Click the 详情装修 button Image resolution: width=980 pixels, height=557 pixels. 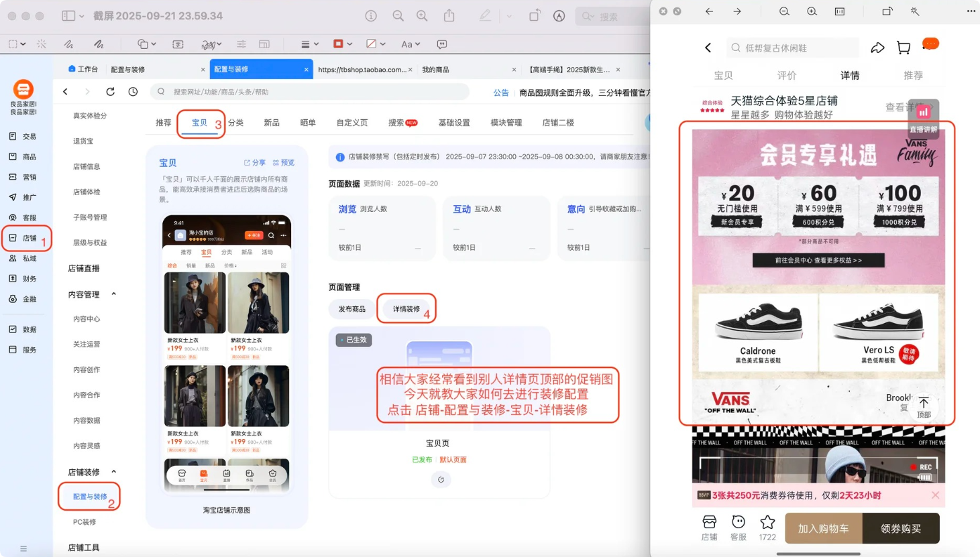click(x=406, y=309)
